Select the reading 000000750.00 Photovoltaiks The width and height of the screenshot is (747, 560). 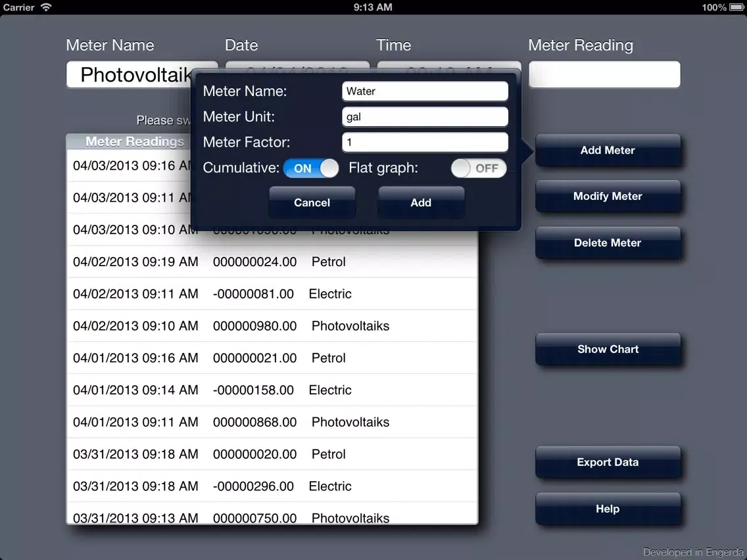tap(272, 514)
